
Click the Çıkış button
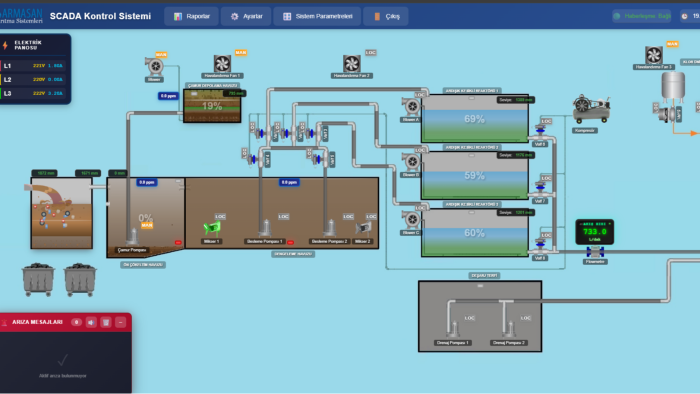387,16
